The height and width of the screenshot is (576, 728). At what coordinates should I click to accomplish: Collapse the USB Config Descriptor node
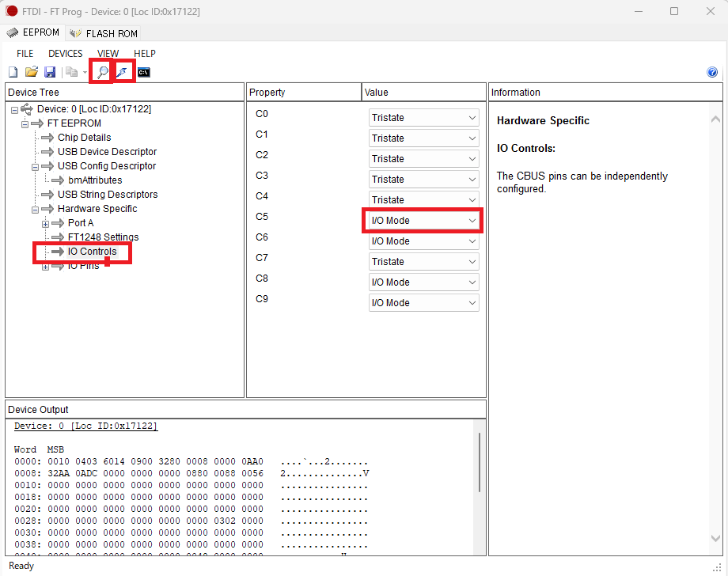point(35,167)
